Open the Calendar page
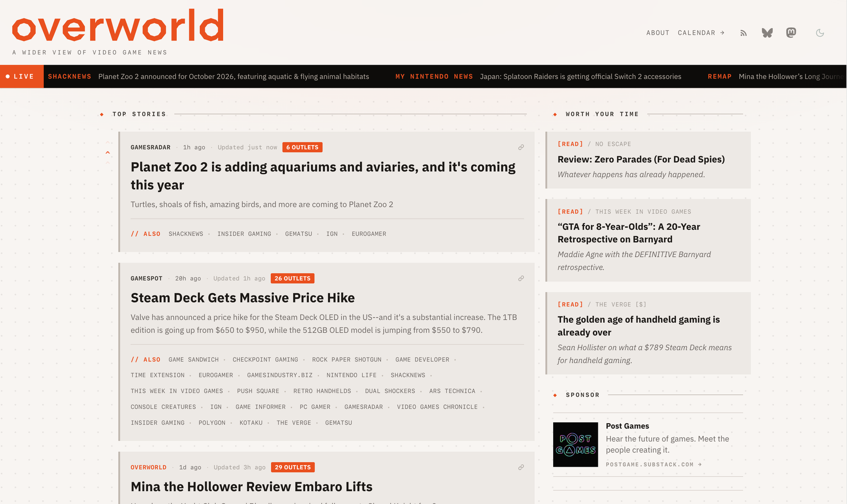 point(701,33)
